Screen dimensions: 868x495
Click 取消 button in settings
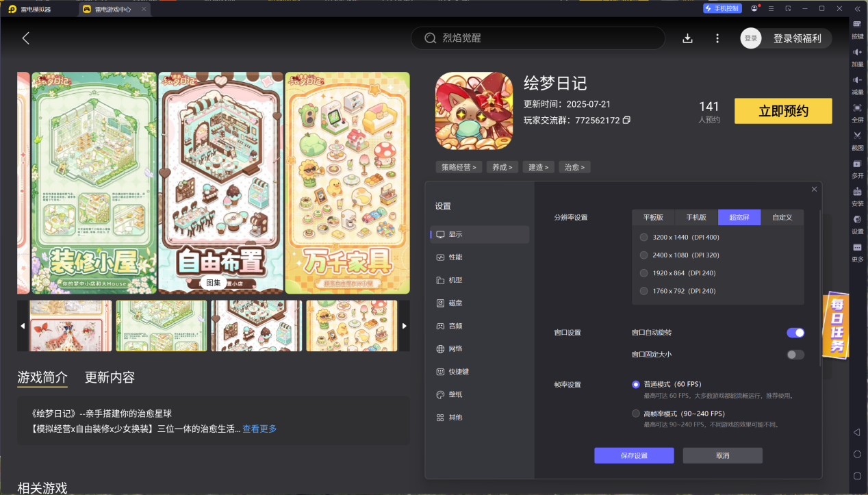[x=722, y=456]
